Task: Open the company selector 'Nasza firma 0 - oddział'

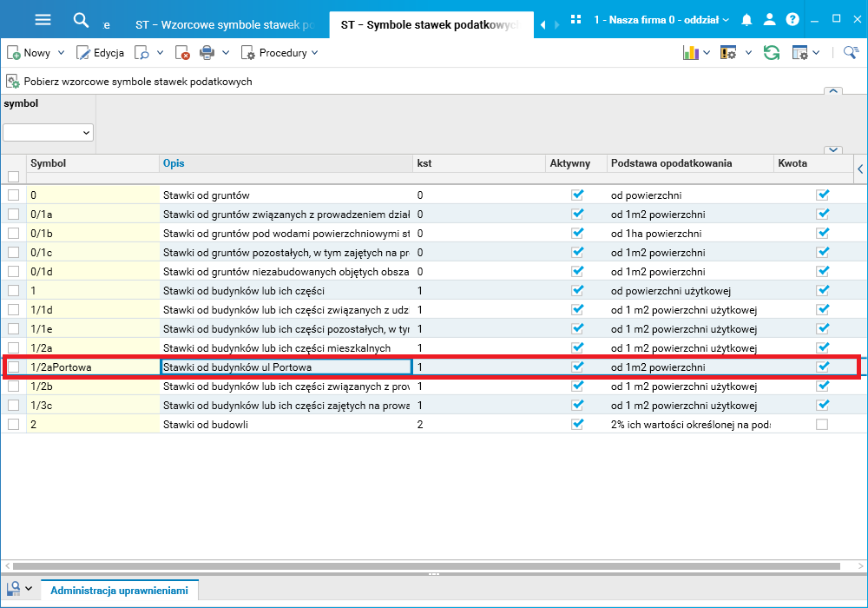Action: pos(661,20)
